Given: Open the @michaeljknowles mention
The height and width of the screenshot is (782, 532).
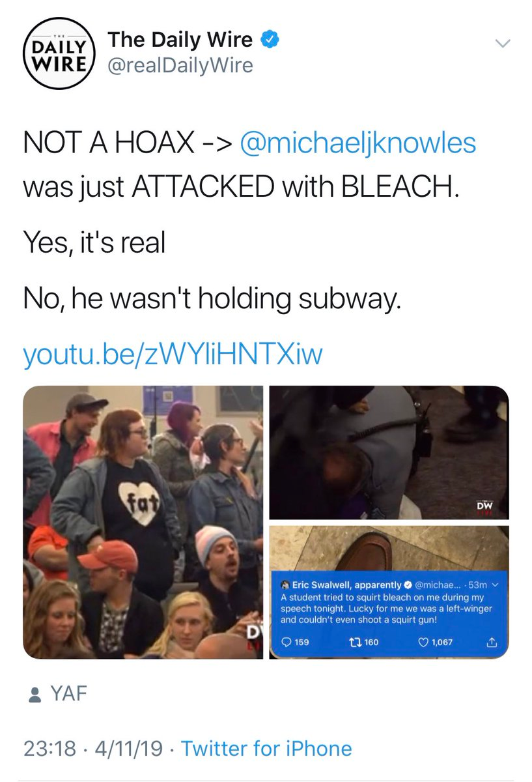Looking at the screenshot, I should click(x=358, y=143).
